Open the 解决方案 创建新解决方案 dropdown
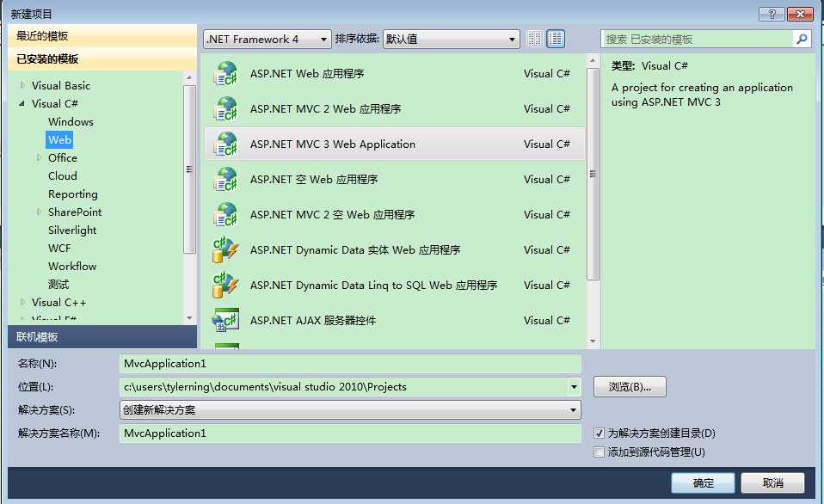The width and height of the screenshot is (824, 504). click(351, 410)
